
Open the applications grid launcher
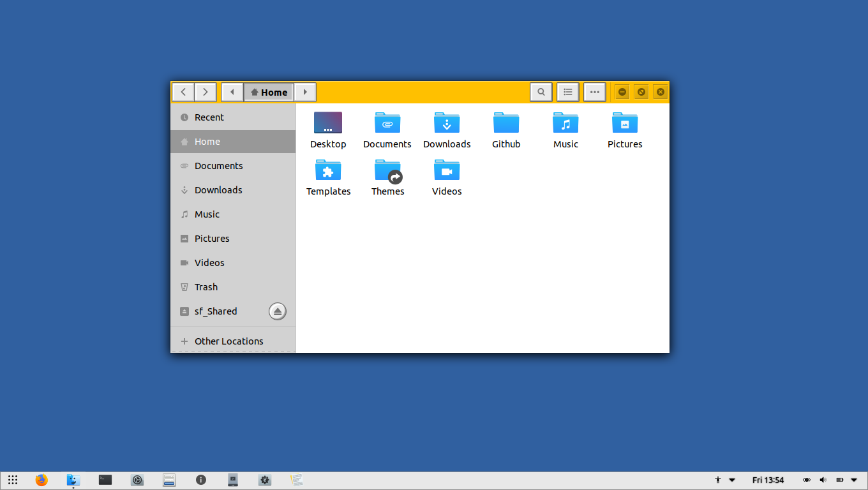(13, 480)
